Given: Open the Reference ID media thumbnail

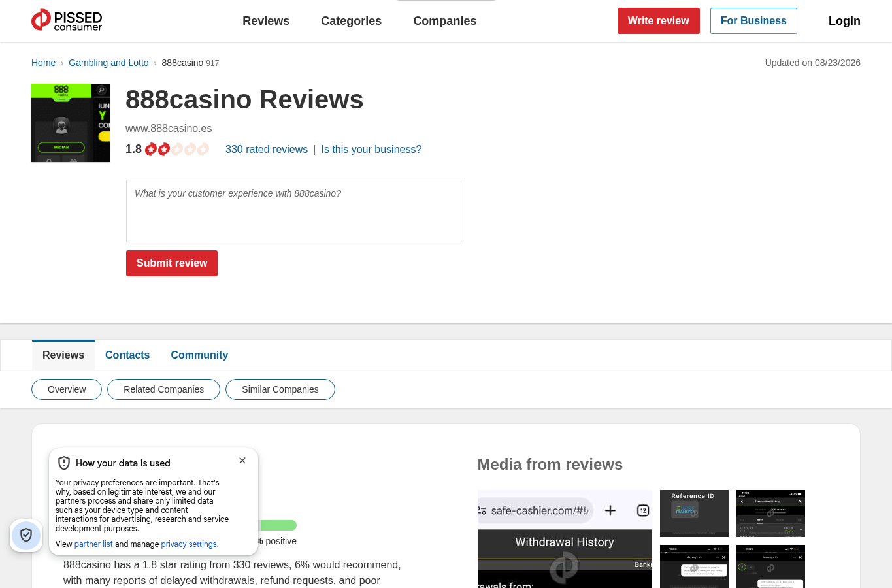Looking at the screenshot, I should click(x=694, y=514).
